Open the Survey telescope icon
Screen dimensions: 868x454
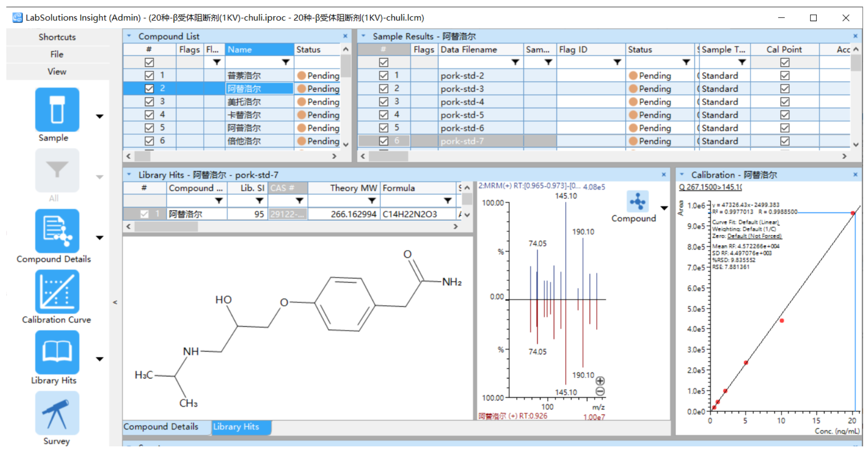click(x=57, y=413)
